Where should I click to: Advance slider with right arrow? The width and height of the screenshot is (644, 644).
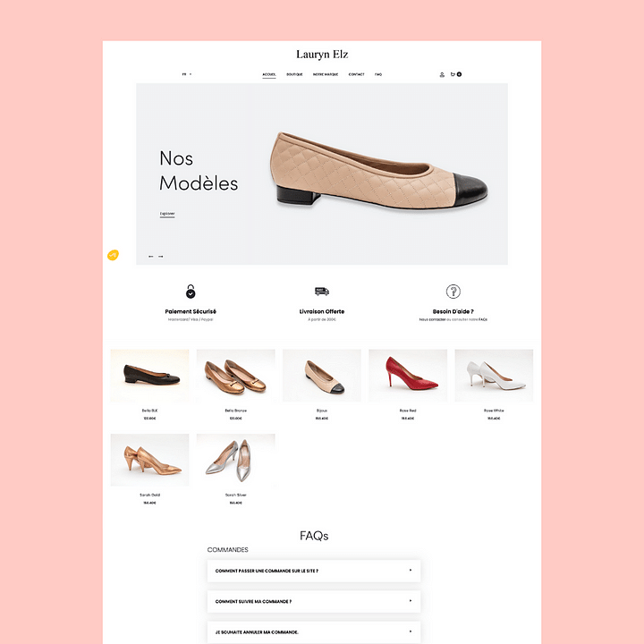pos(161,257)
